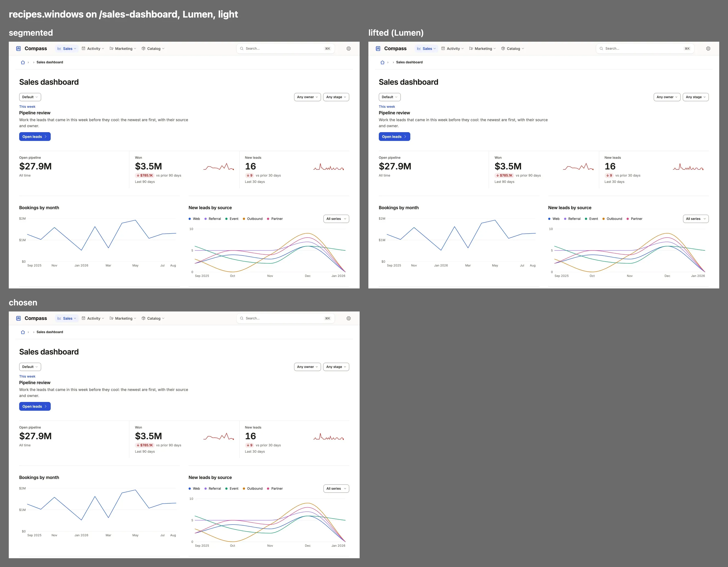Click the Won sparkline chart in the chosen panel
The height and width of the screenshot is (567, 728).
point(219,436)
